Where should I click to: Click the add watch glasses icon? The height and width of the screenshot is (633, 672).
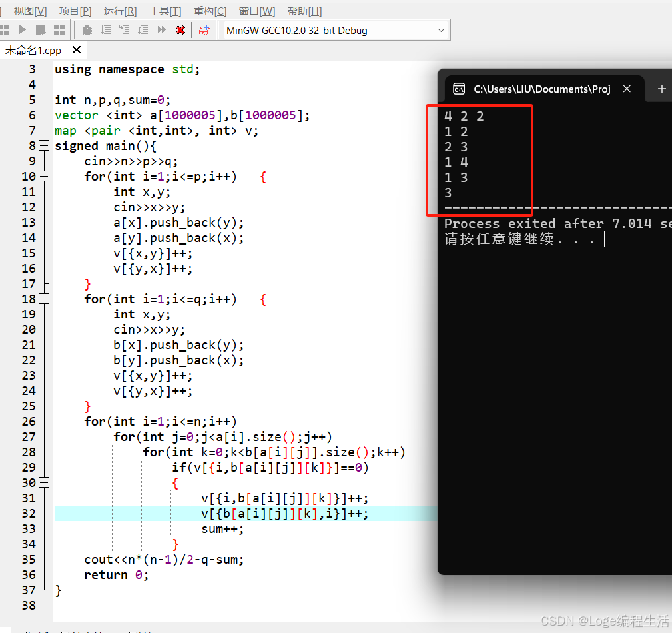[x=204, y=30]
